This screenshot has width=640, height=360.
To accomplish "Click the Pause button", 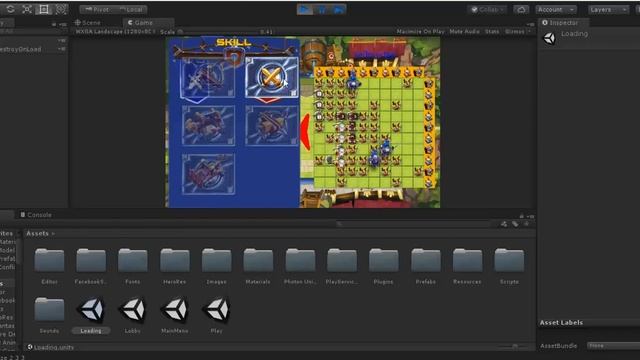I will [x=322, y=9].
